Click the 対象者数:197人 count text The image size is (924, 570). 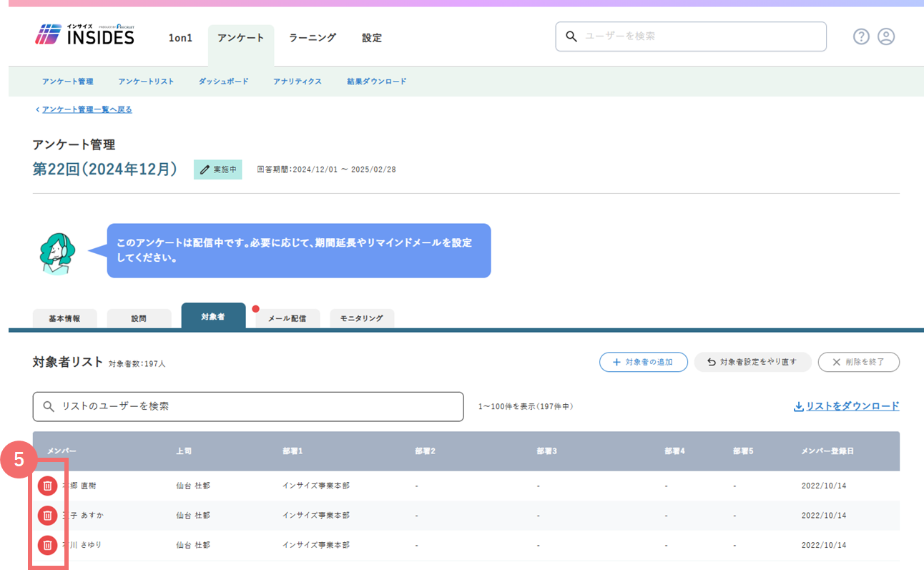(137, 364)
